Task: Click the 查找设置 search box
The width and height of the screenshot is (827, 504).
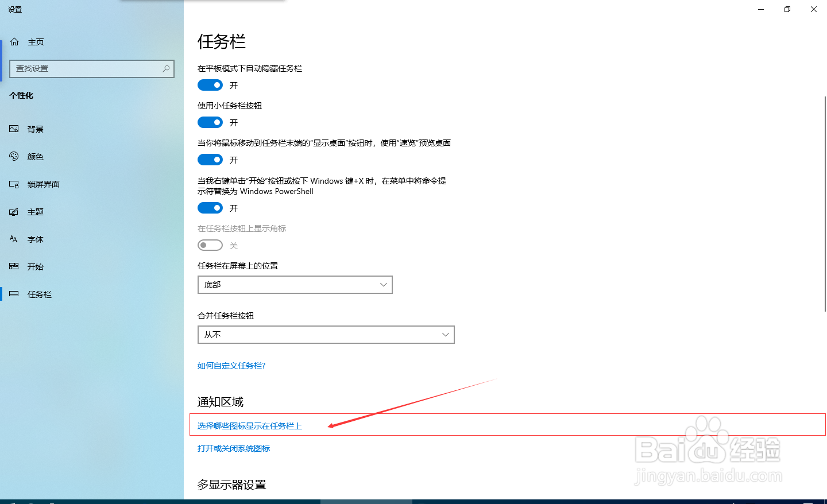Action: (x=92, y=68)
